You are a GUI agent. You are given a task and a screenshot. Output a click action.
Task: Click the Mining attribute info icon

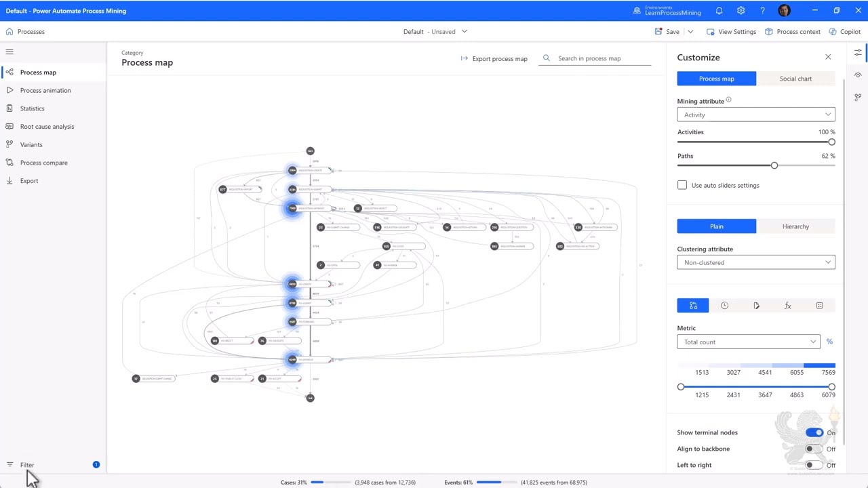pyautogui.click(x=728, y=100)
